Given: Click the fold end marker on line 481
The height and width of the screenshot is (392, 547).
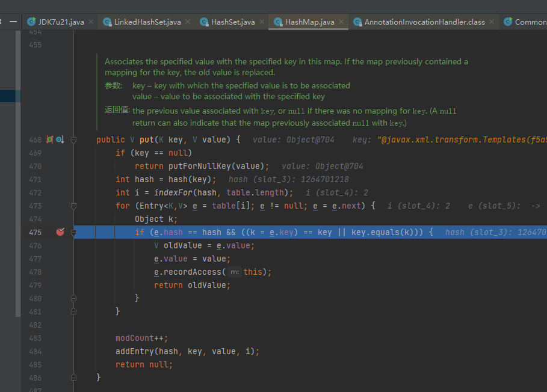Looking at the screenshot, I should (73, 311).
